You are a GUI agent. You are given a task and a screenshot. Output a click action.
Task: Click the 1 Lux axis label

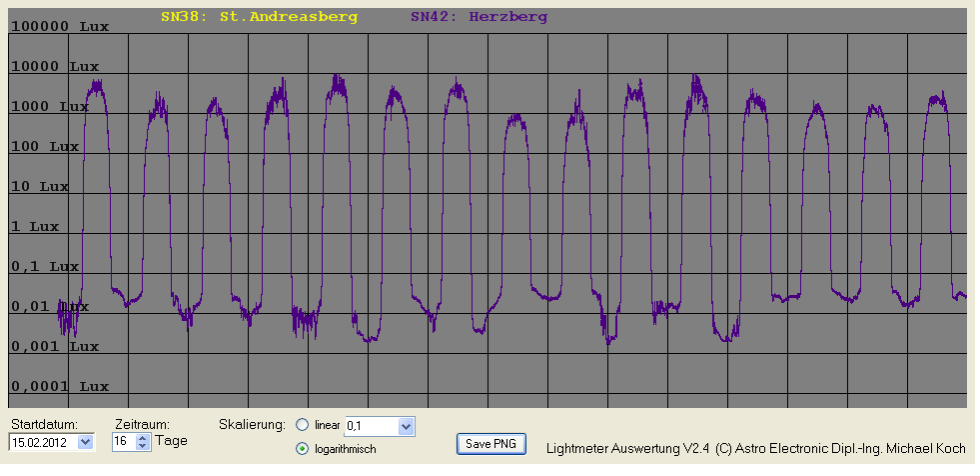tap(35, 226)
